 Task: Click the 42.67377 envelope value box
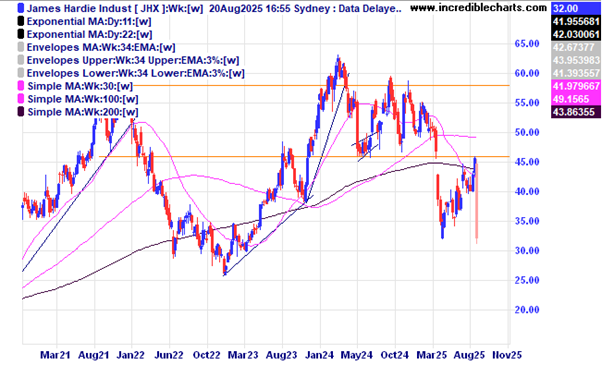(576, 48)
